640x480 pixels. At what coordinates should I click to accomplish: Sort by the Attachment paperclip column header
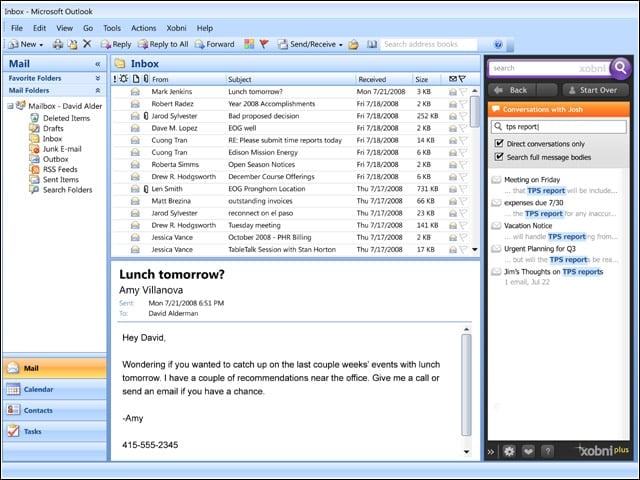coord(146,79)
